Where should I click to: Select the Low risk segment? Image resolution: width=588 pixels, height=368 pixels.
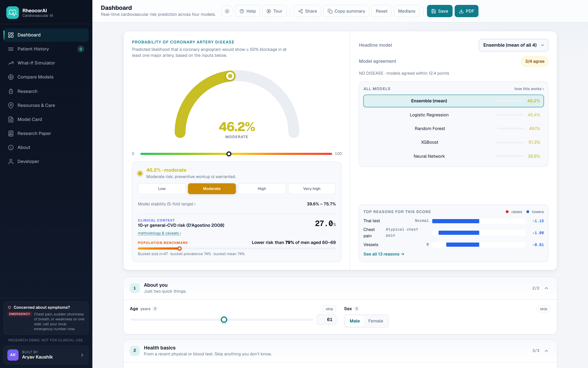pyautogui.click(x=162, y=189)
